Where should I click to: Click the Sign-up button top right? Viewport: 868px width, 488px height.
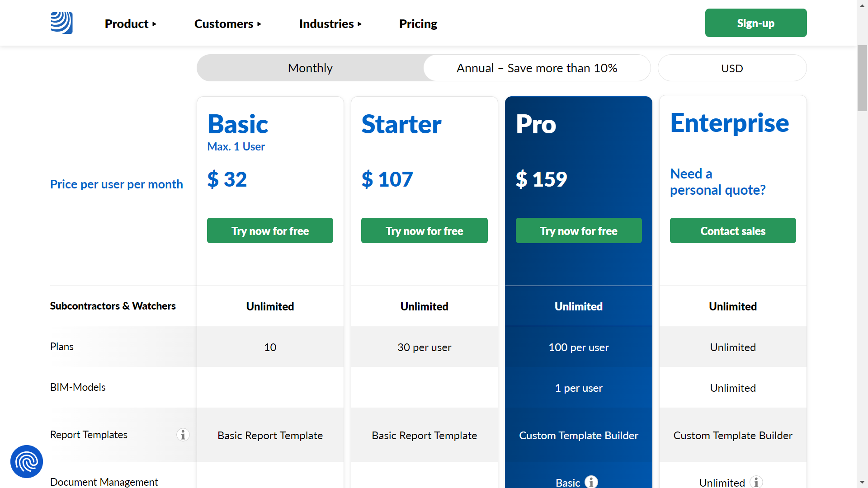pyautogui.click(x=756, y=23)
